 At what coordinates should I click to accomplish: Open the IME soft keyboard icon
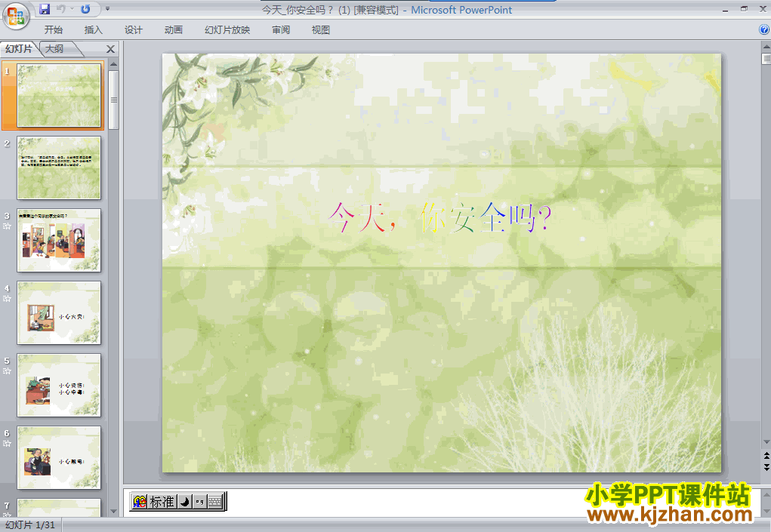[215, 502]
